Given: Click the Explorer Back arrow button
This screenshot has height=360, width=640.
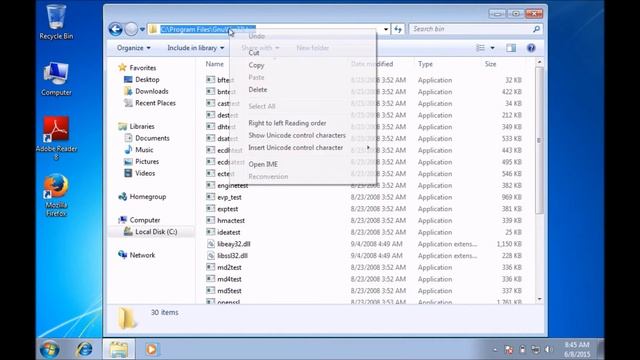Looking at the screenshot, I should click(x=116, y=29).
